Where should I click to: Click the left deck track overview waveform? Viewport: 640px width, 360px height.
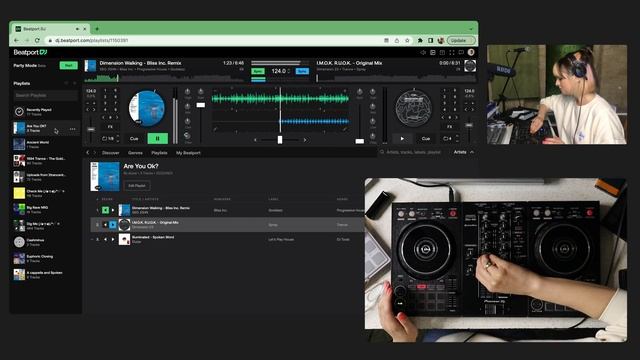[x=164, y=78]
